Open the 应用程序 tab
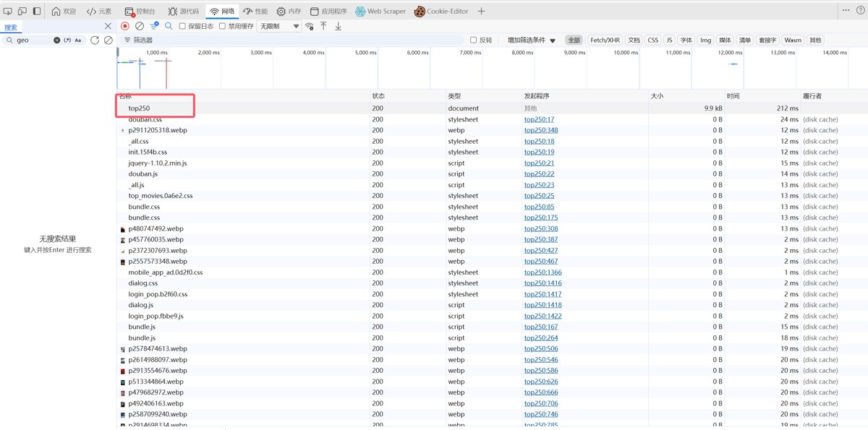This screenshot has width=868, height=430. 328,12
